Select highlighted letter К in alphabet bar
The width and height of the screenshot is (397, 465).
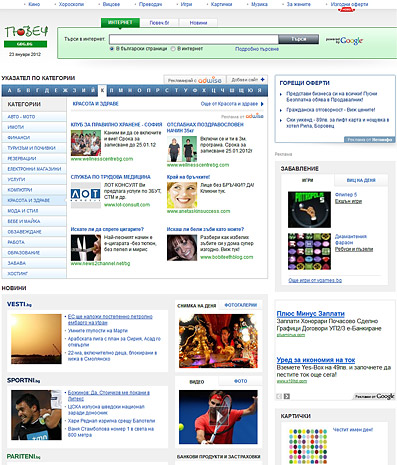103,90
